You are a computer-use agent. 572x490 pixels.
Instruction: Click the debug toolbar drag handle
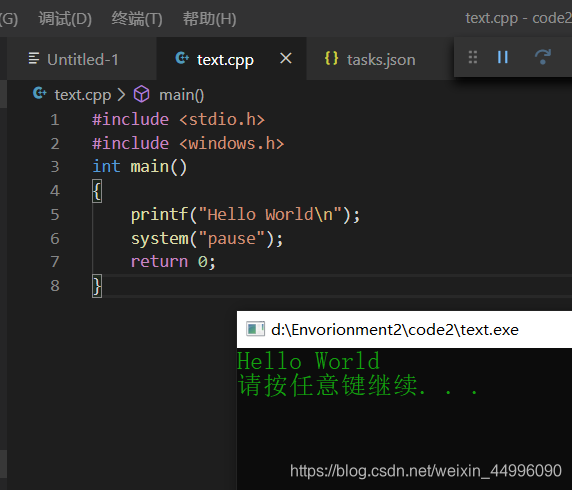point(472,57)
